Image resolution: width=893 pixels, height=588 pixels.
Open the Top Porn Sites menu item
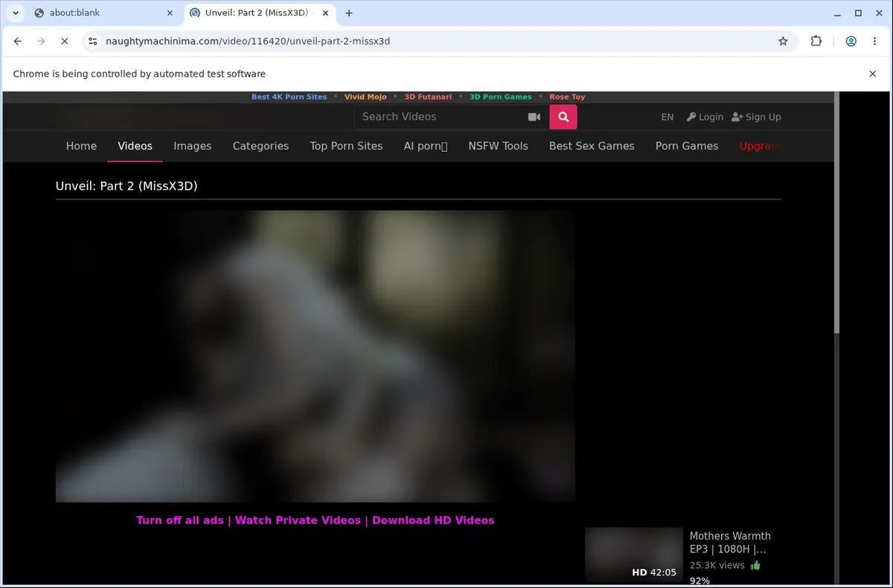coord(346,146)
